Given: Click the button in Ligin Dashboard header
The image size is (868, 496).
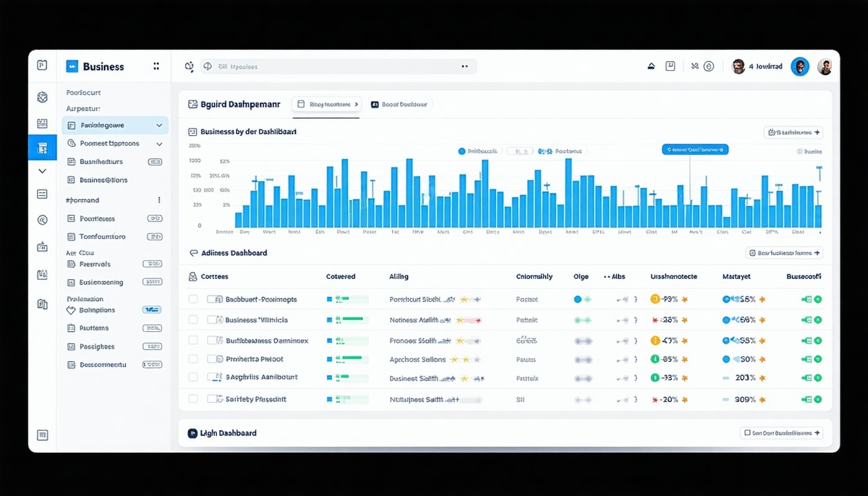Looking at the screenshot, I should pyautogui.click(x=781, y=433).
